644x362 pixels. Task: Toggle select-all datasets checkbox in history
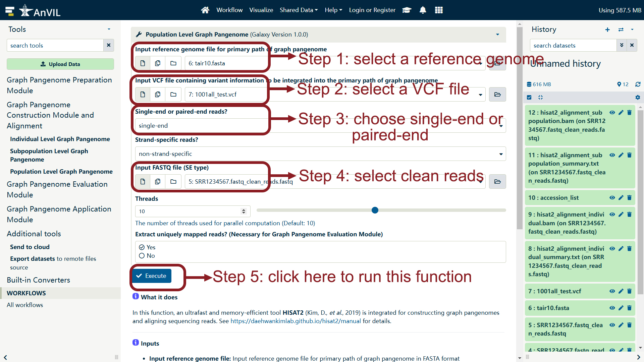pos(529,97)
